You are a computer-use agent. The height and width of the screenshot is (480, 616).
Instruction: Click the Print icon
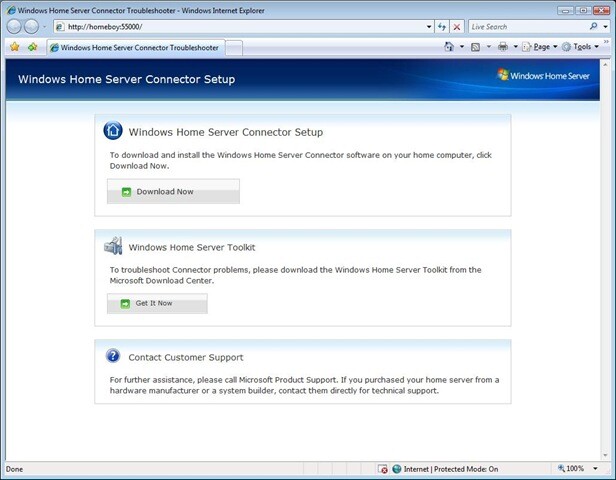[x=503, y=47]
